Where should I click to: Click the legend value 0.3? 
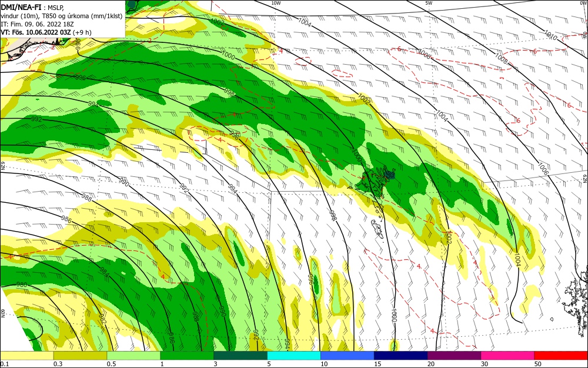coord(58,364)
